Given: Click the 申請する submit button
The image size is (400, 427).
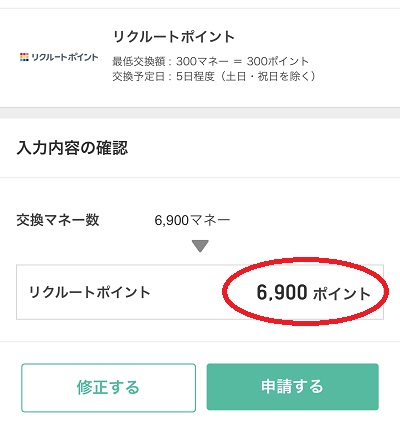Looking at the screenshot, I should (292, 387).
